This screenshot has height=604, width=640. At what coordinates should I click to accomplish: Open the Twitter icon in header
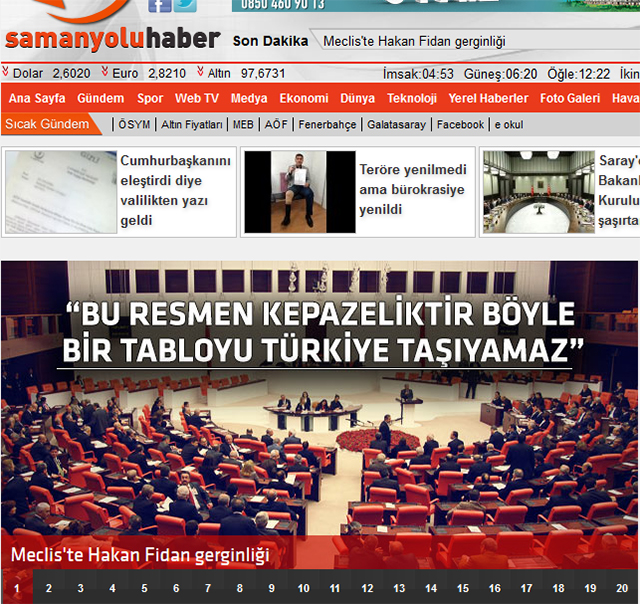[x=185, y=5]
